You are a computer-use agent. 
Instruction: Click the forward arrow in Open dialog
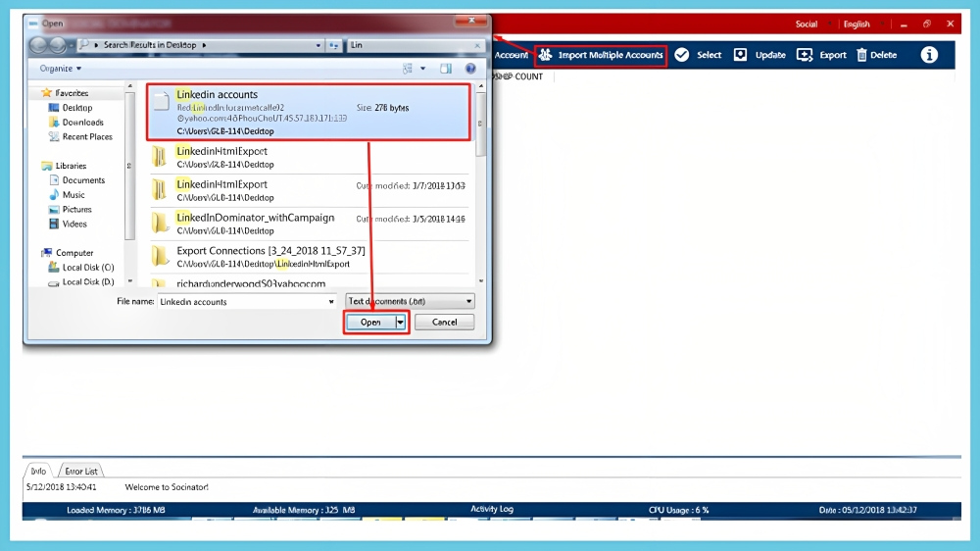[x=58, y=45]
